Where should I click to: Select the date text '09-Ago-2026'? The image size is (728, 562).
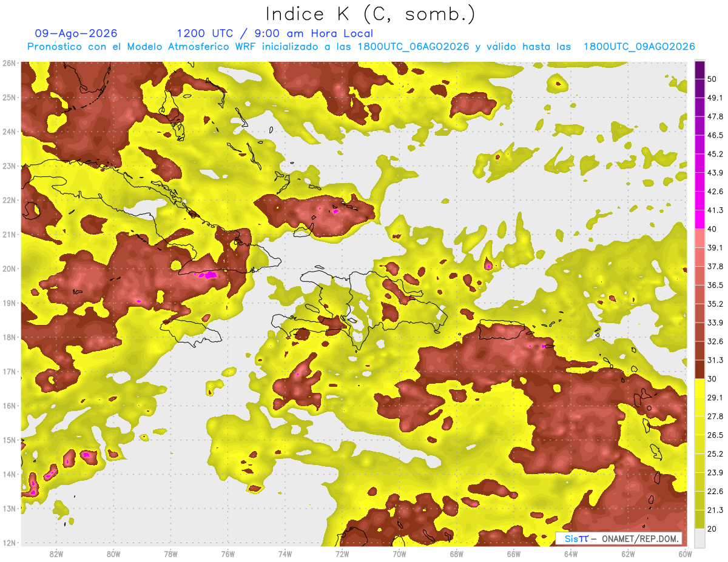pos(76,33)
